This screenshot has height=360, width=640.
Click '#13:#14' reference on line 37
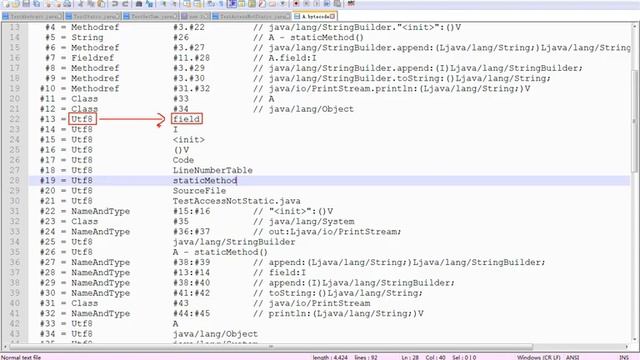pyautogui.click(x=191, y=272)
